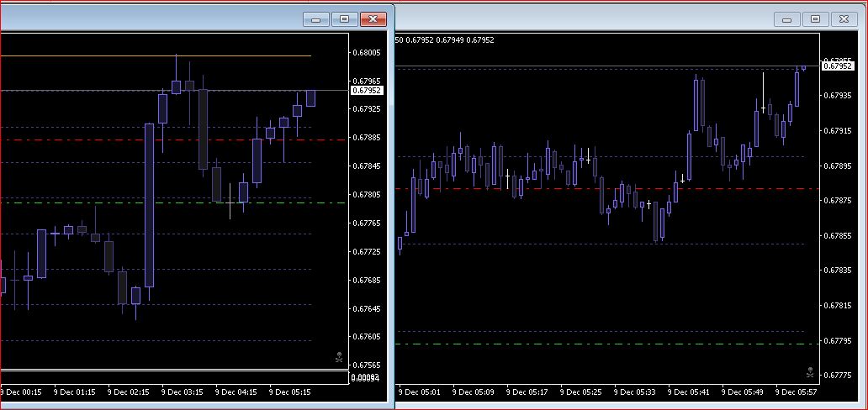Image resolution: width=868 pixels, height=410 pixels.
Task: Click the 9 Dec 05:17 time label
Action: (x=527, y=392)
